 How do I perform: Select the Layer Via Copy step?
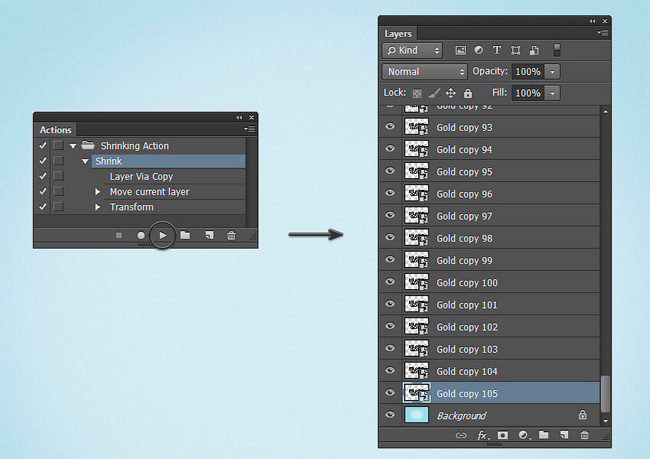point(175,177)
